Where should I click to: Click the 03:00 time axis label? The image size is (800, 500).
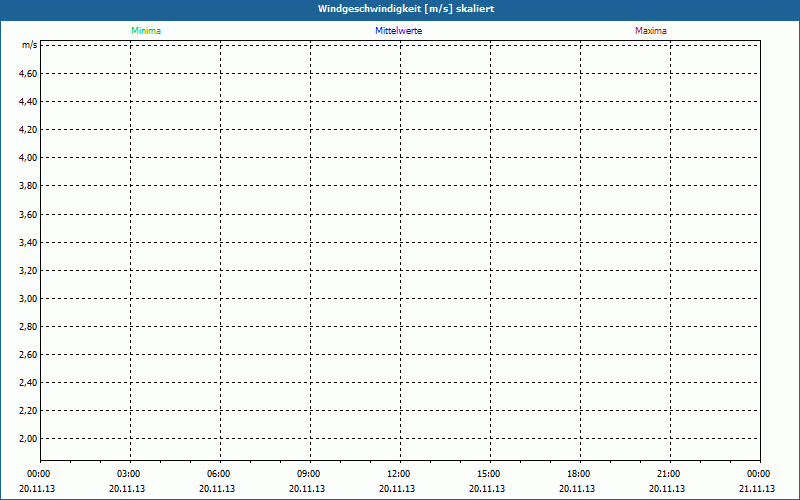[129, 474]
